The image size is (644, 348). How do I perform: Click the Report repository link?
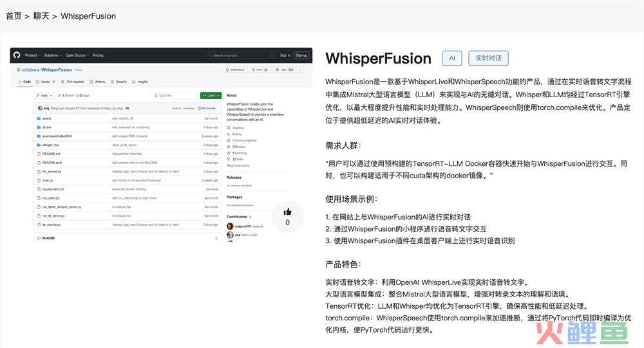[238, 165]
